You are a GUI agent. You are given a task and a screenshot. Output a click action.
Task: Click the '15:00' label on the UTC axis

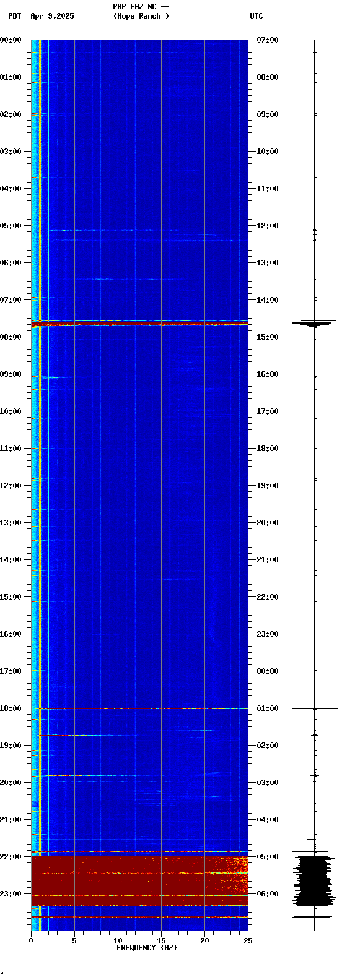click(268, 337)
